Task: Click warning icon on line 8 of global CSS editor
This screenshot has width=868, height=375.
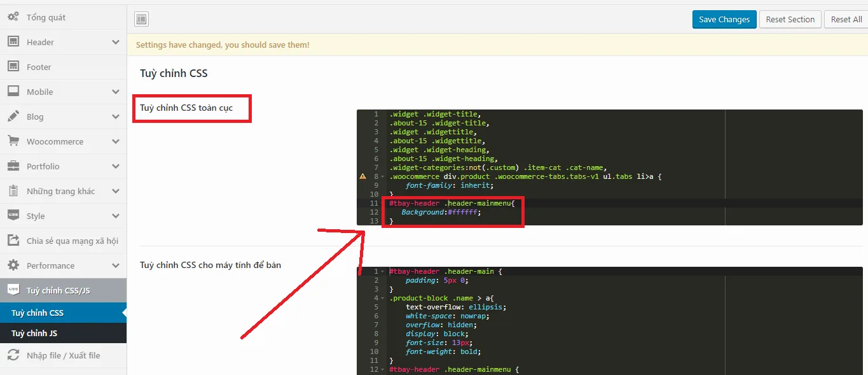Action: point(362,176)
